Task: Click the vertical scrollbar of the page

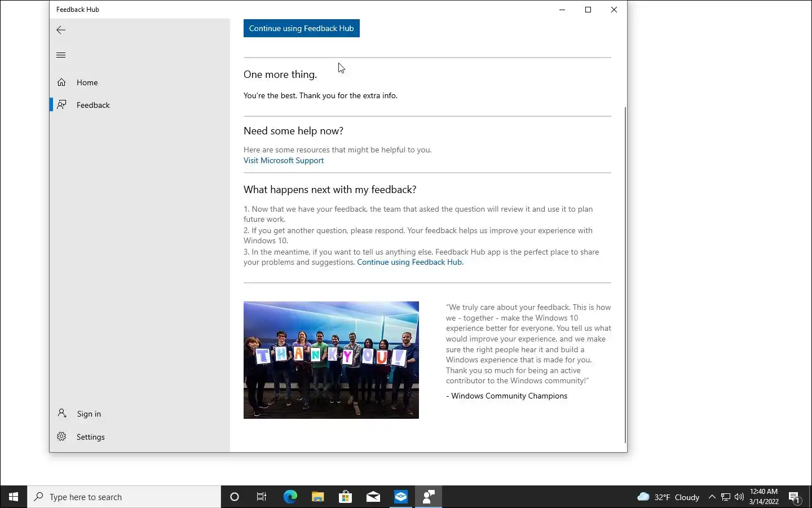Action: coord(625,275)
